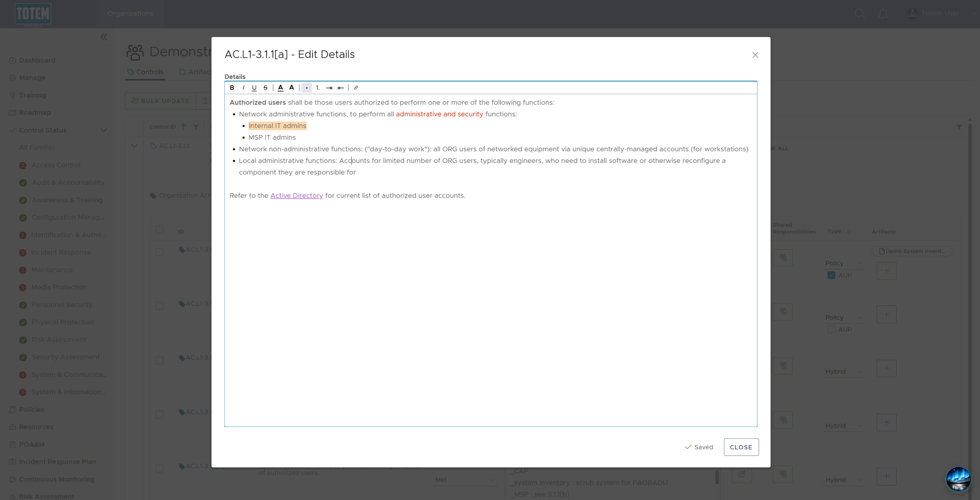Viewport: 980px width, 500px height.
Task: Insert a hyperlink with link icon
Action: tap(356, 88)
